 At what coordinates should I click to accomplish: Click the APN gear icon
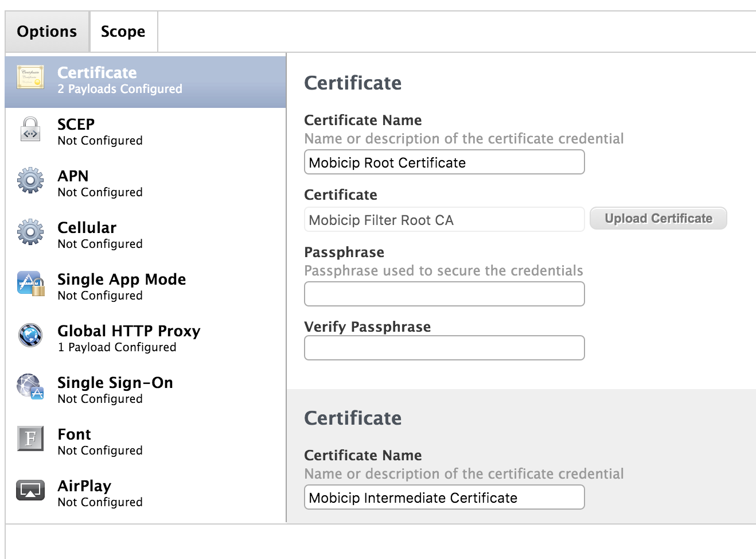click(x=30, y=180)
